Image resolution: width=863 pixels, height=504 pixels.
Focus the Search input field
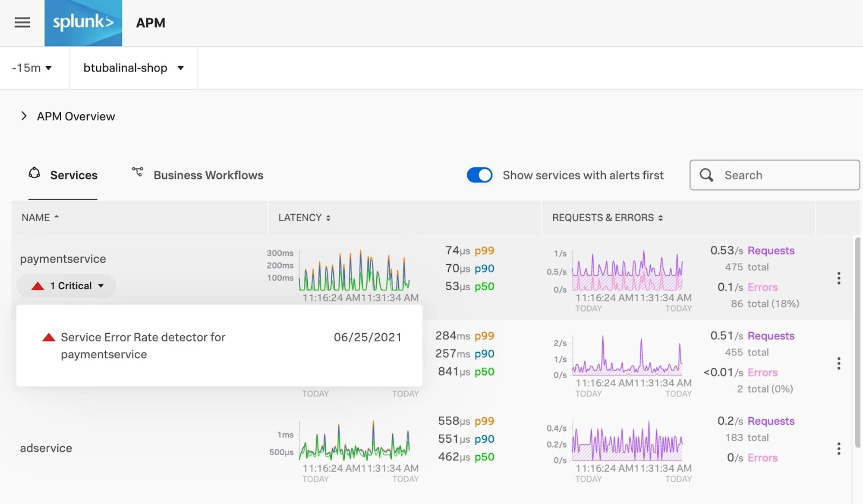[x=775, y=175]
